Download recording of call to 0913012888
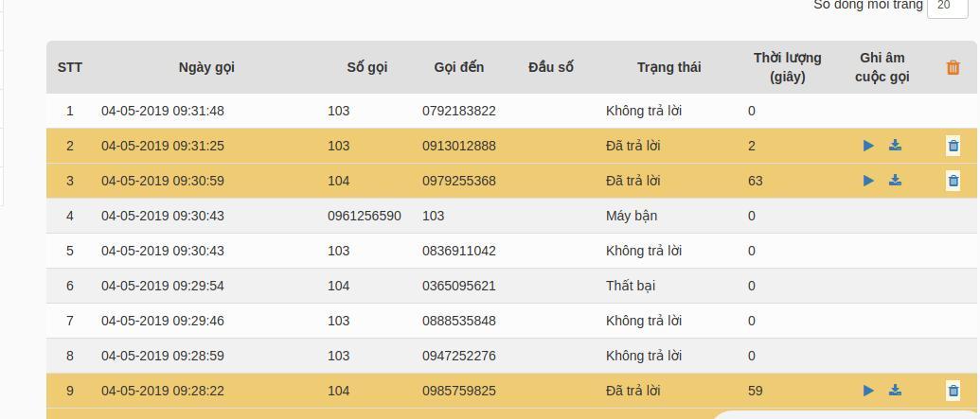Screen dimensions: 980x419 point(895,146)
